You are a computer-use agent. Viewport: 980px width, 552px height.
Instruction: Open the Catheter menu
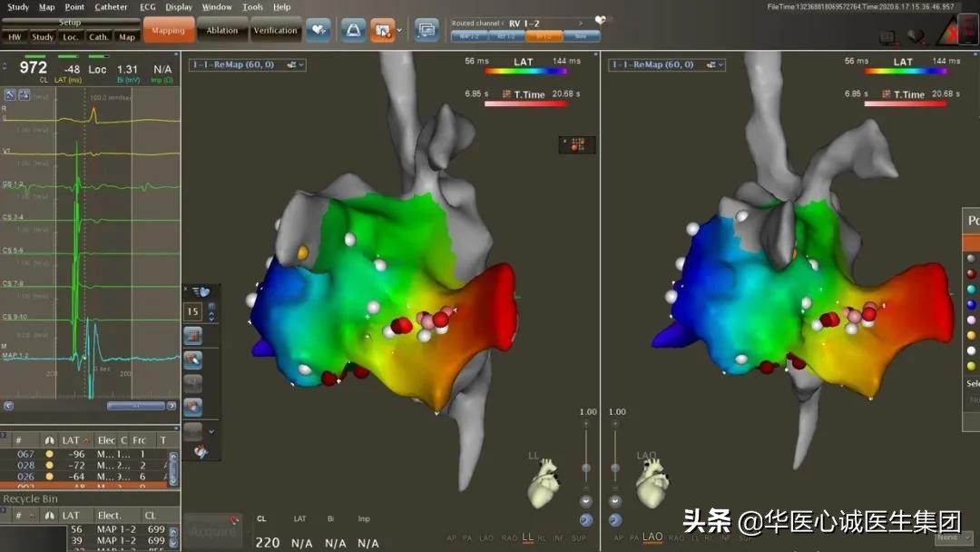(111, 7)
